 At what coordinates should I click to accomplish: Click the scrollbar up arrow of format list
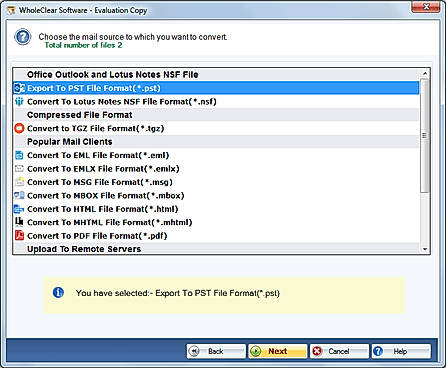(425, 73)
